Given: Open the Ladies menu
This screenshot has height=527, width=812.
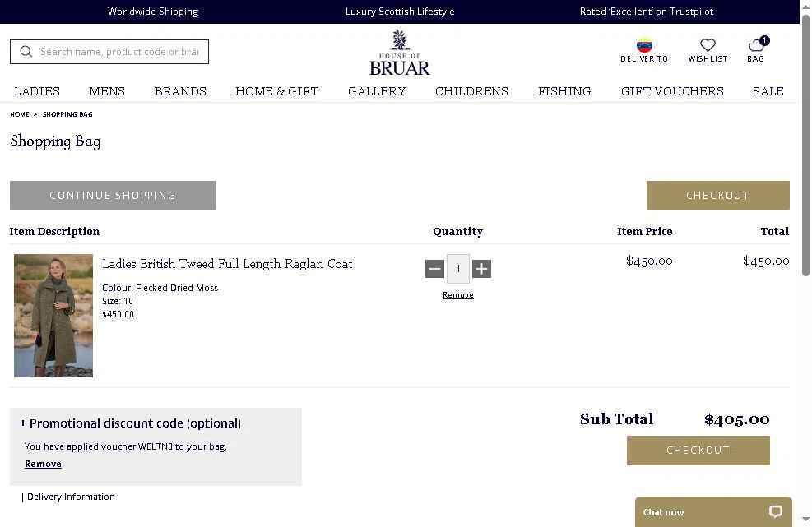Looking at the screenshot, I should point(37,91).
